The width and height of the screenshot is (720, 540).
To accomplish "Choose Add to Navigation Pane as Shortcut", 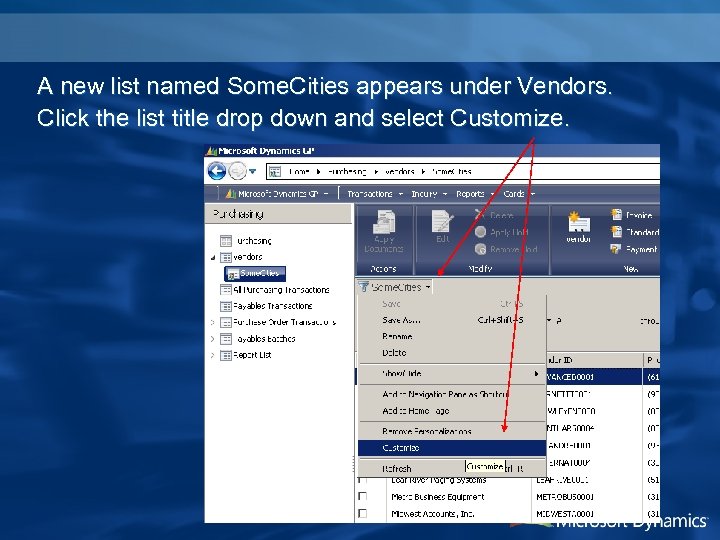I will pos(452,394).
